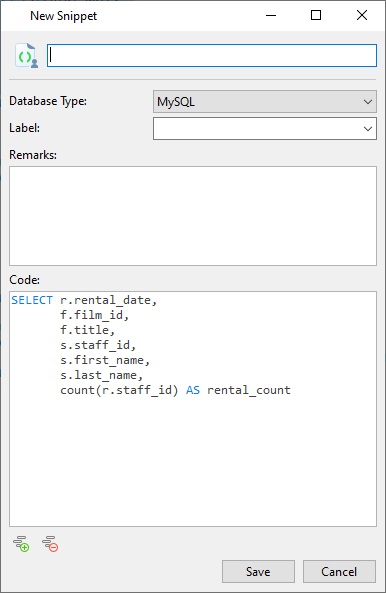386x593 pixels.
Task: Click f.film_id line in code
Action: pyautogui.click(x=95, y=315)
